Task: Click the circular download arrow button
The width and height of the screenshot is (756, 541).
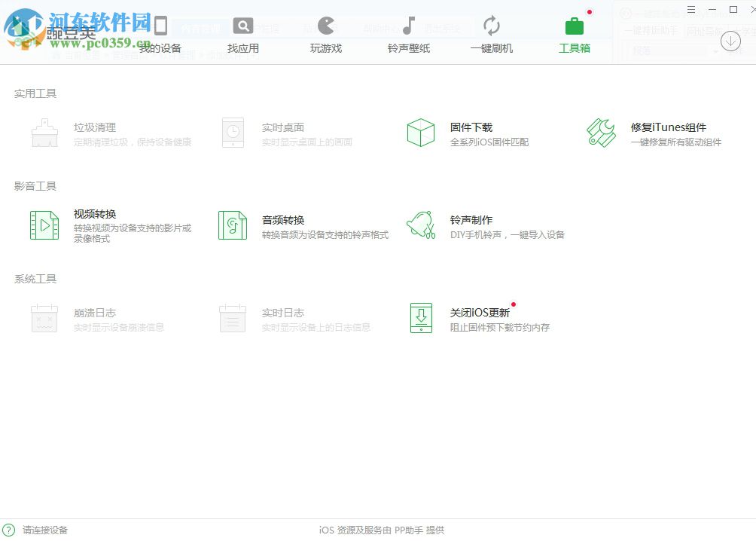Action: pos(730,41)
